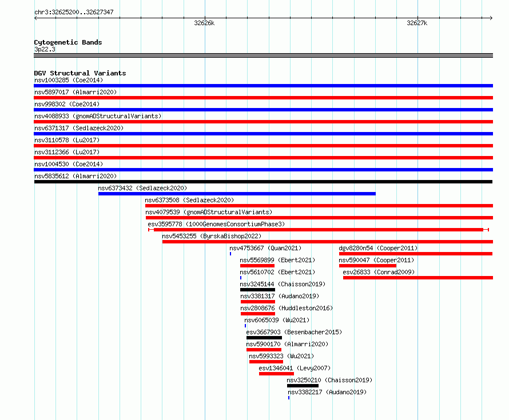The image size is (509, 420).
Task: Open nsv5835612 (Almarri2020) label
Action: point(75,176)
